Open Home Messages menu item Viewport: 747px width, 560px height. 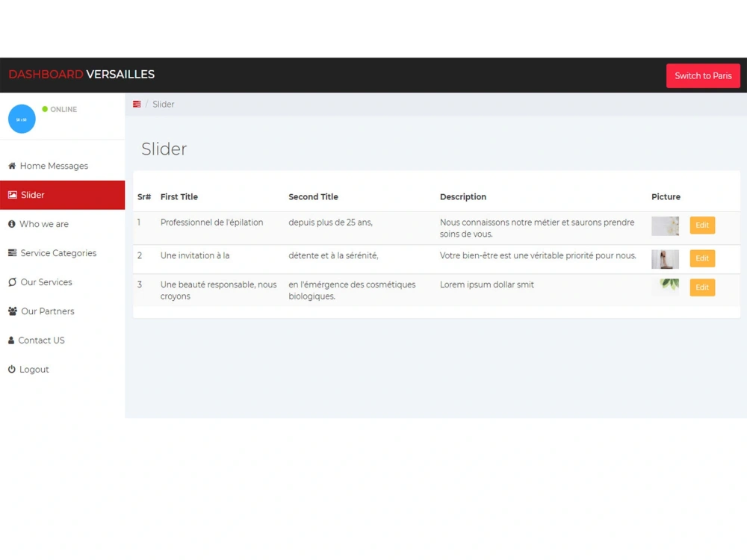63,166
